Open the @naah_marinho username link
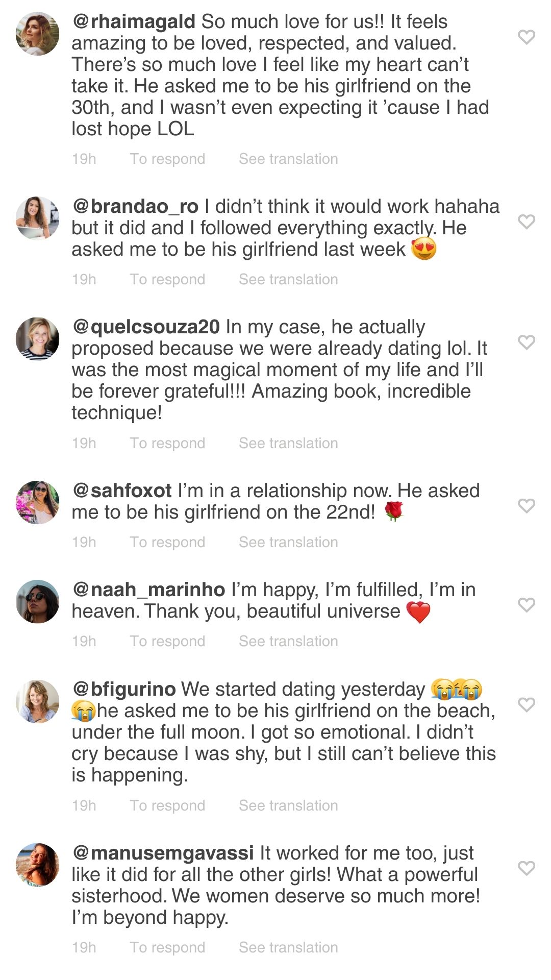551x980 pixels. (x=148, y=590)
